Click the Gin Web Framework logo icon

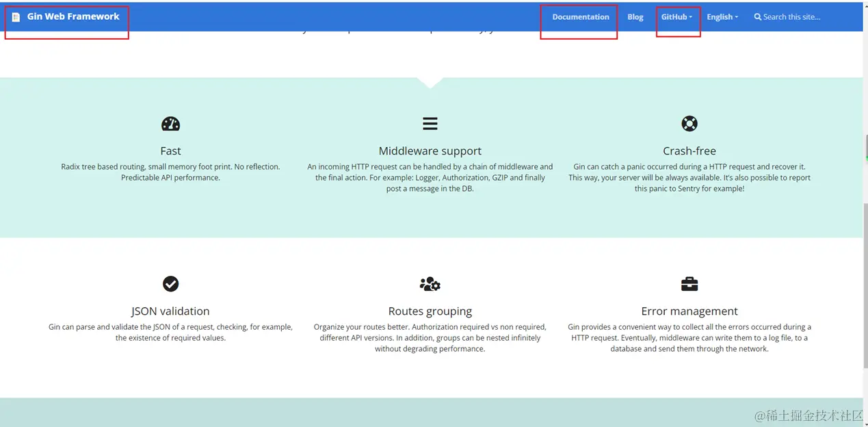click(x=16, y=17)
